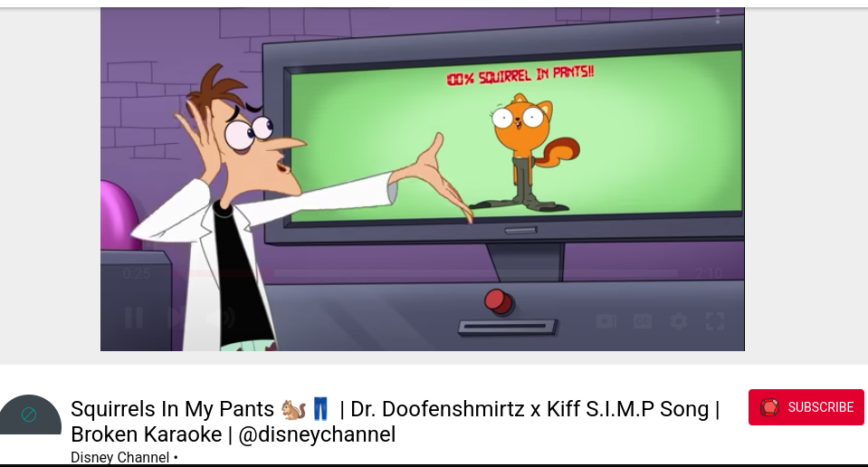Enter fullscreen using the fullscreen icon
This screenshot has width=868, height=467.
(x=715, y=321)
